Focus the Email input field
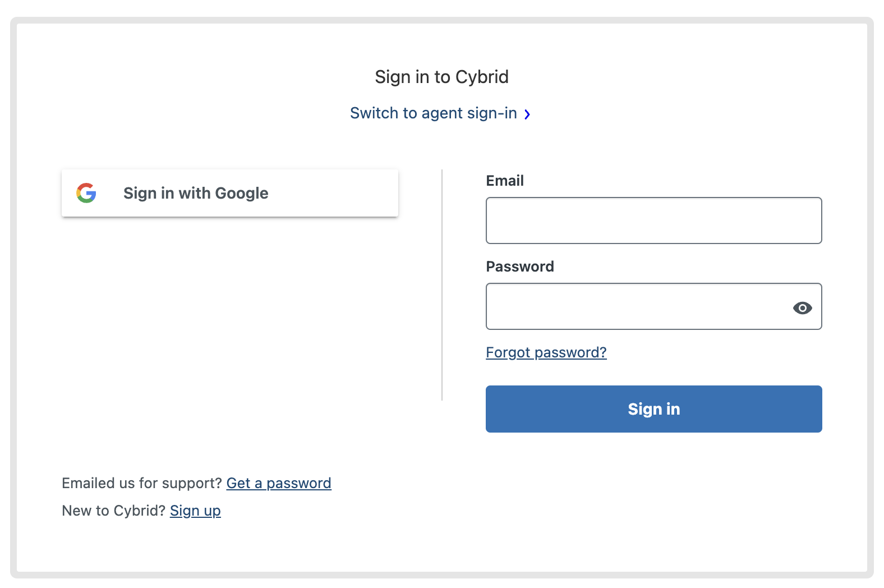 click(x=653, y=220)
